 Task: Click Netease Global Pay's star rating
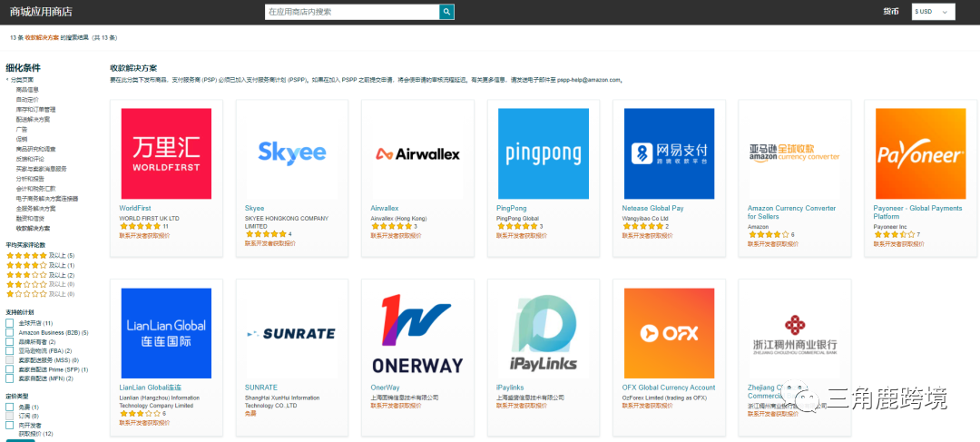[642, 226]
